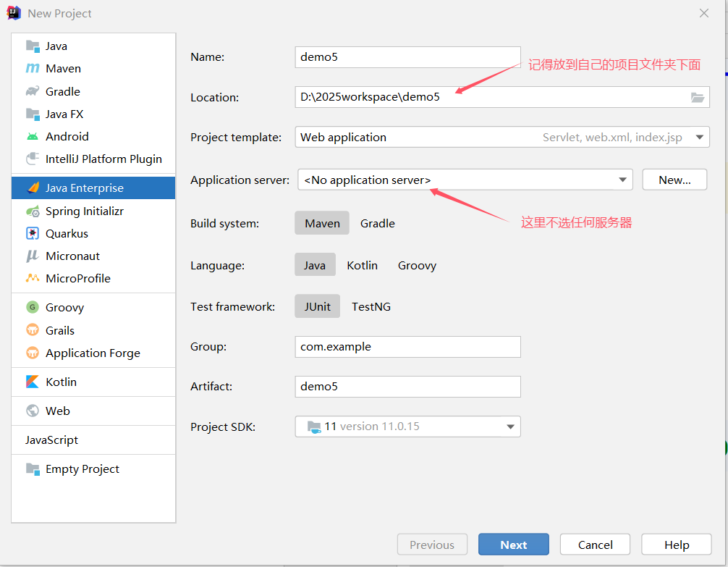The image size is (728, 567).
Task: Click the Kotlin logo icon
Action: (33, 382)
